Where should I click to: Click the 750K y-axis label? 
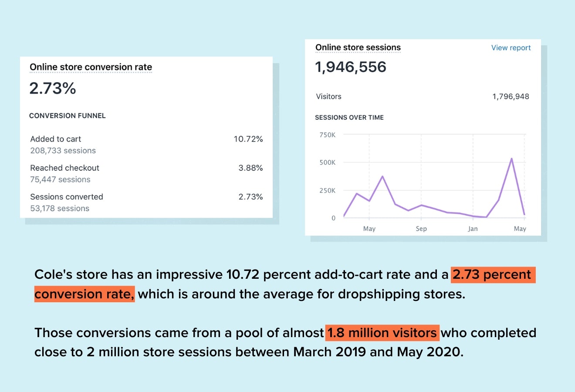[327, 135]
